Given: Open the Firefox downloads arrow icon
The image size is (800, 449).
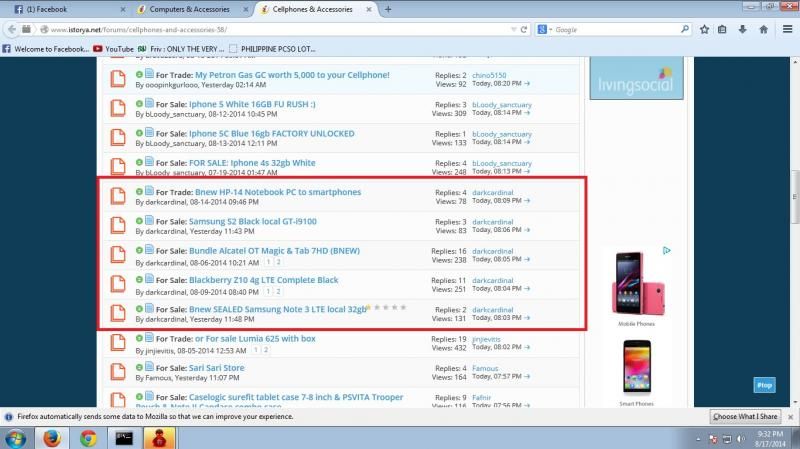Looking at the screenshot, I should 743,30.
